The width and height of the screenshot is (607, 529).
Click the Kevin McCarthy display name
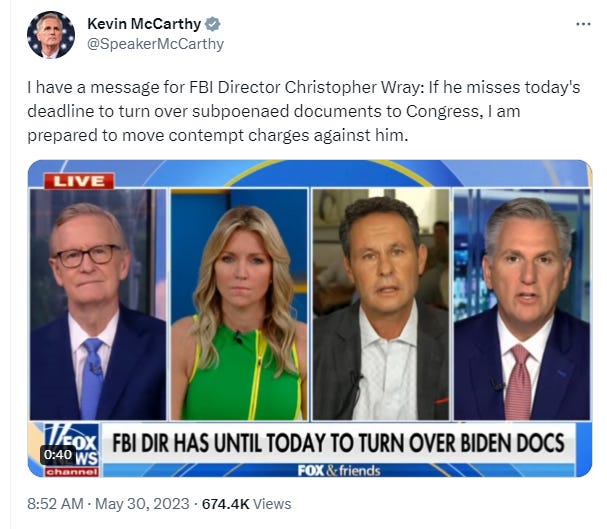point(144,24)
